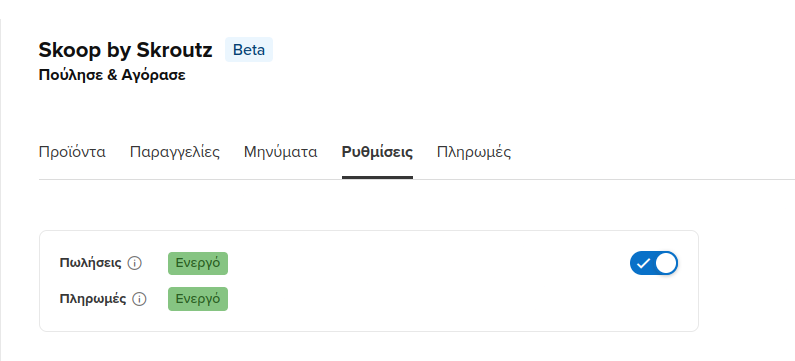Go to the Μηνύματα tab

click(280, 152)
